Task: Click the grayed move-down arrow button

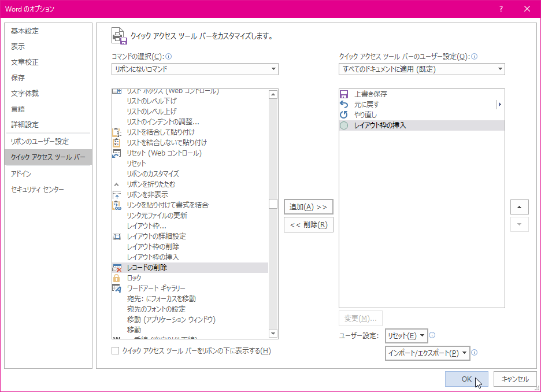Action: [x=519, y=224]
